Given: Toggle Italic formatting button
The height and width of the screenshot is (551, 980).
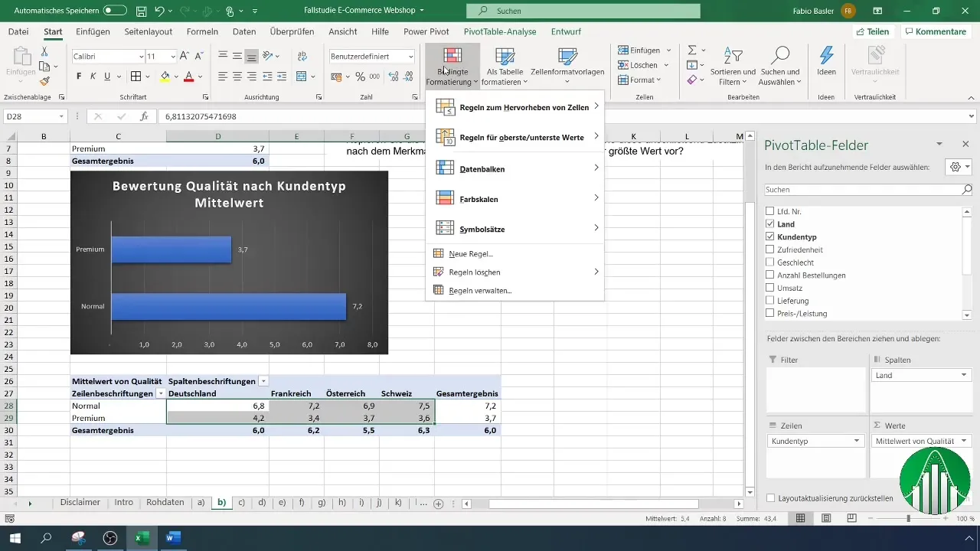Looking at the screenshot, I should (93, 77).
